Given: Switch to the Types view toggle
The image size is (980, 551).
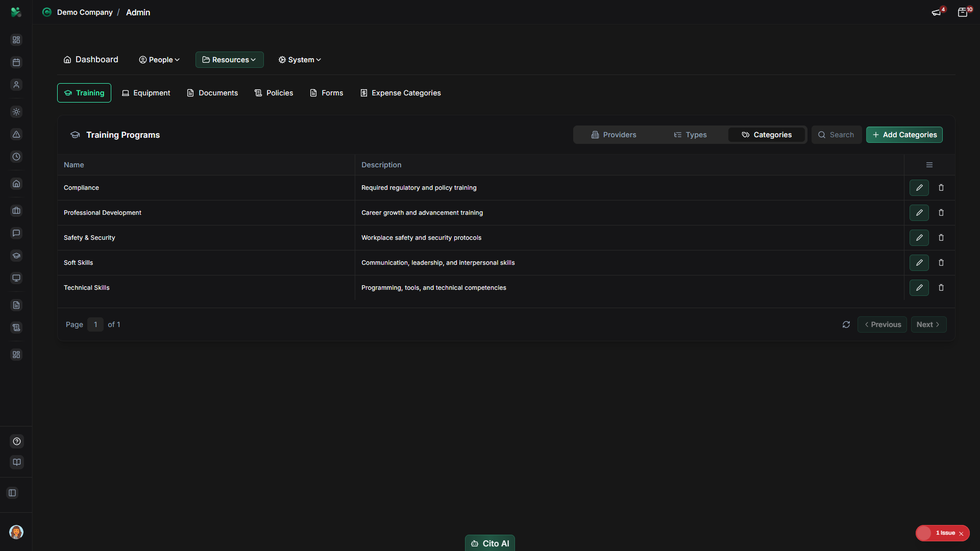Looking at the screenshot, I should point(690,135).
